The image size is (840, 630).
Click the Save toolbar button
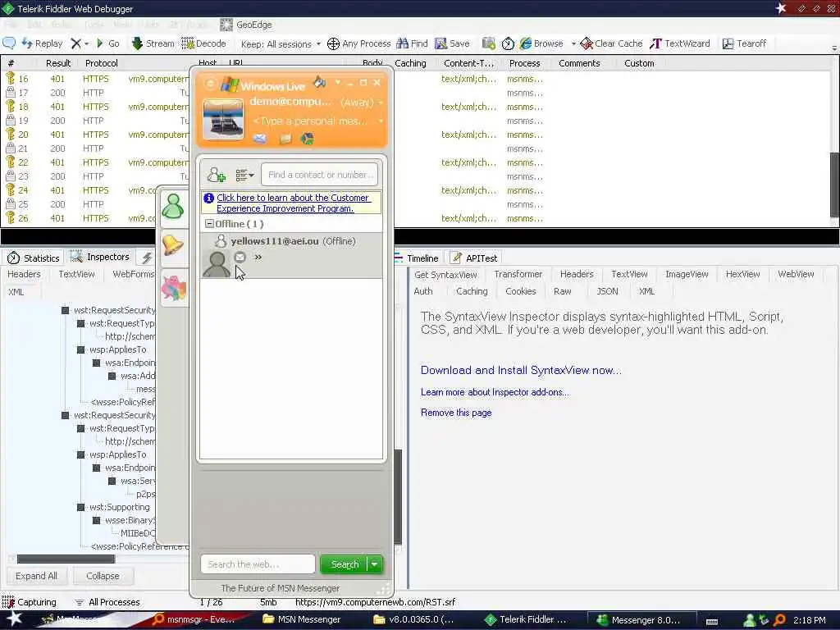[452, 43]
